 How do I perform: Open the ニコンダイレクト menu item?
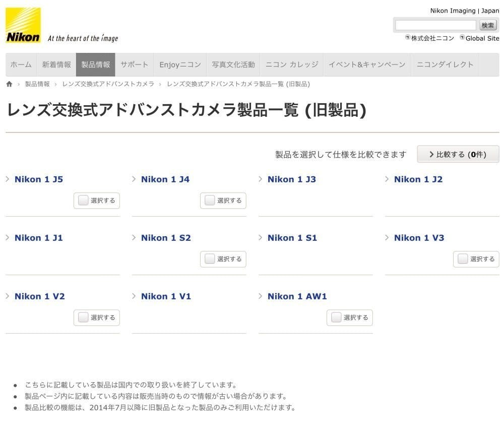pos(445,64)
